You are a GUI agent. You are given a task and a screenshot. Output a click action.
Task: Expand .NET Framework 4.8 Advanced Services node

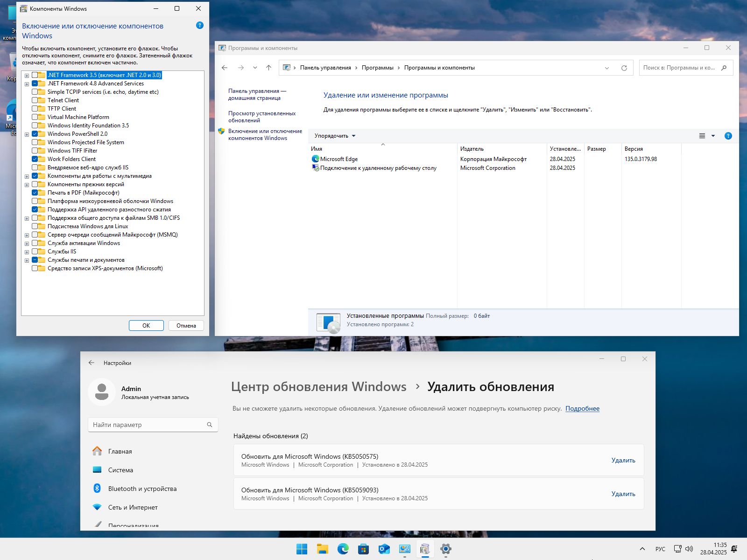click(27, 84)
